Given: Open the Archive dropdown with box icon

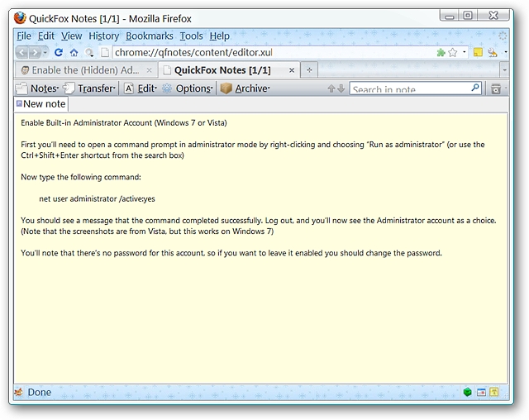Looking at the screenshot, I should tap(245, 88).
